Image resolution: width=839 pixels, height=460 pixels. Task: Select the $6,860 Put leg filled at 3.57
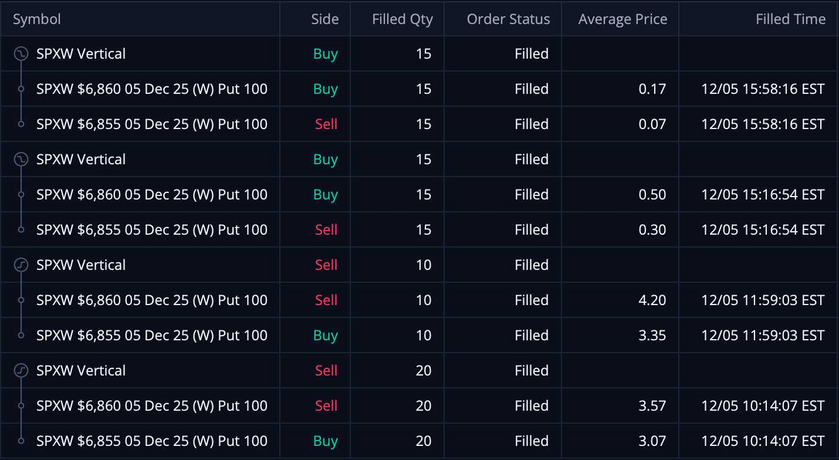[x=151, y=406]
